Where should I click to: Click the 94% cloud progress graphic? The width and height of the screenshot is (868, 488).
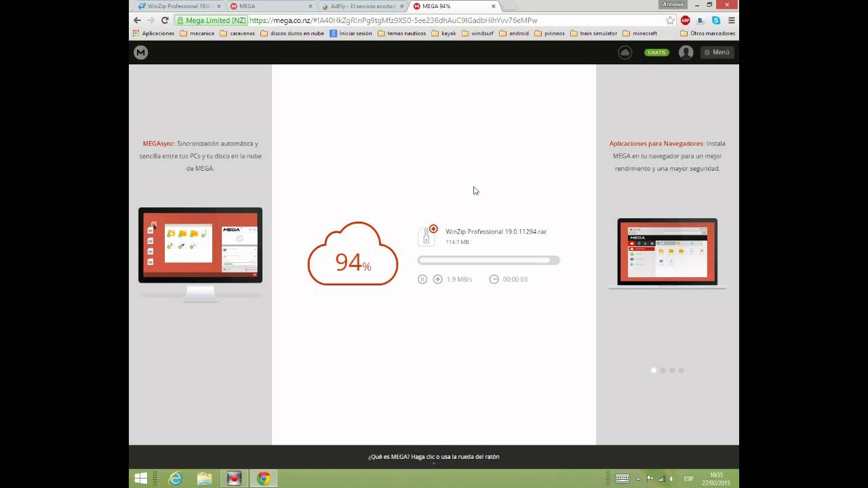[x=353, y=254]
